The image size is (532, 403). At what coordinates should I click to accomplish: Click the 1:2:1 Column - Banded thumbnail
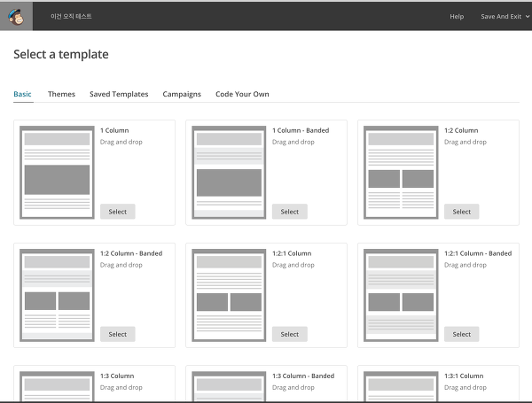point(401,295)
